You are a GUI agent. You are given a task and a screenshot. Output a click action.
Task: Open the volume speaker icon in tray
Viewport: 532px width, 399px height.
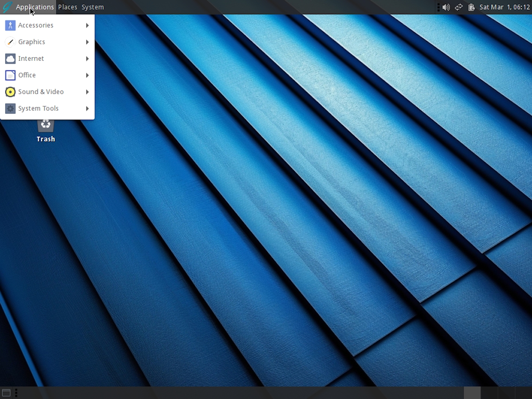(446, 7)
